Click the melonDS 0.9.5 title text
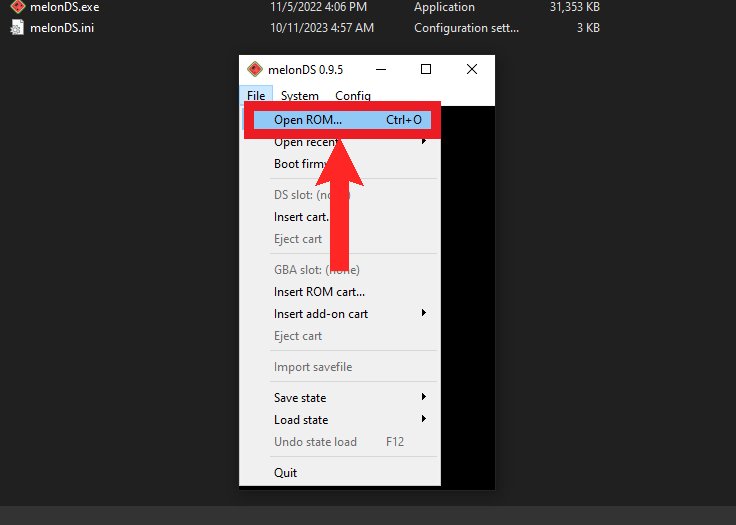Viewport: 736px width, 525px height. 306,70
